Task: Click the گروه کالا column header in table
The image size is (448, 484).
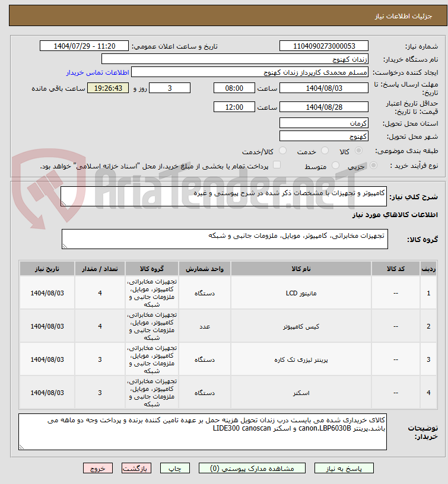Action: (x=151, y=269)
